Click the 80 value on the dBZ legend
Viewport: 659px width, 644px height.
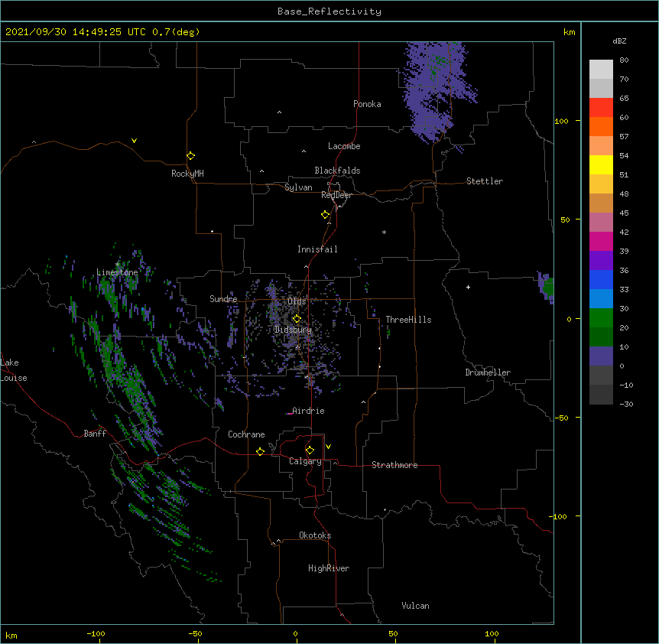pyautogui.click(x=624, y=60)
